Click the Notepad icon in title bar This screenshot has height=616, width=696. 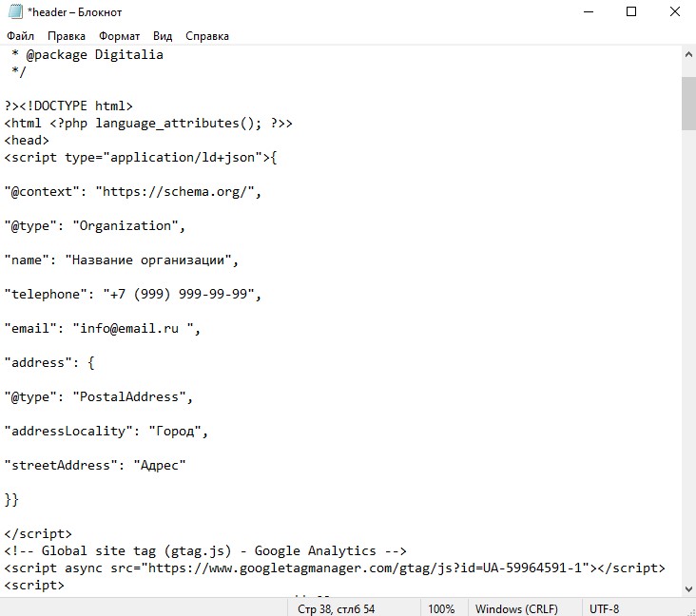point(15,12)
